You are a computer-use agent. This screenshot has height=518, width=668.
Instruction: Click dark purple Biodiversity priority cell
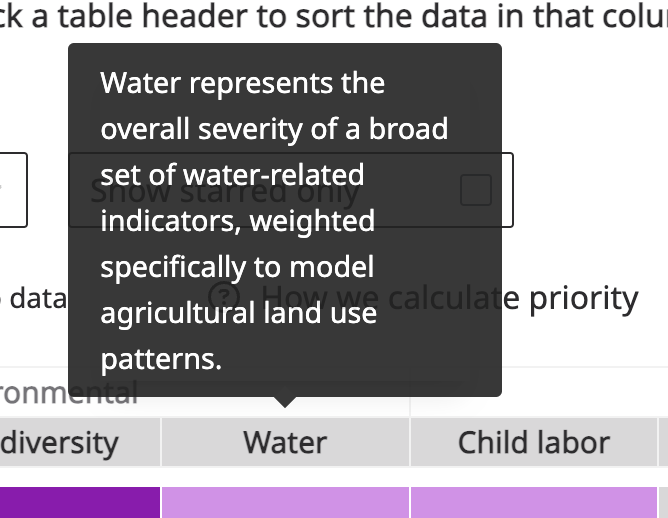click(x=80, y=502)
